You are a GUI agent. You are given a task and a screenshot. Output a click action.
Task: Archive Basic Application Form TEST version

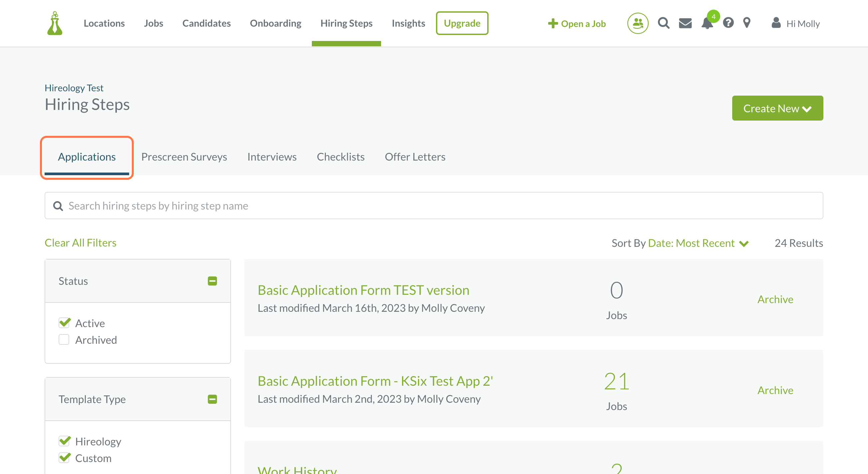pyautogui.click(x=775, y=299)
